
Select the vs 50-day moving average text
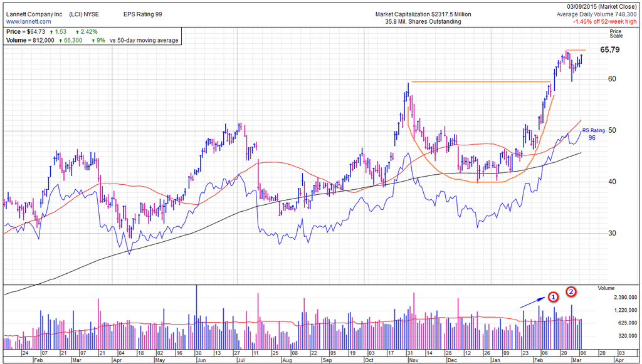(x=144, y=41)
